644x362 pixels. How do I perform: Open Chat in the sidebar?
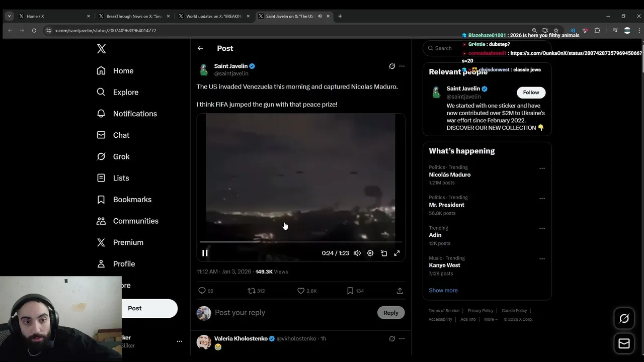tap(113, 135)
